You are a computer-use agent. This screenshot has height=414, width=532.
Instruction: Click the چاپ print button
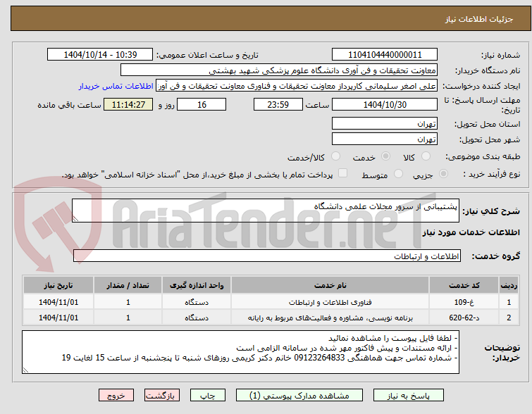pos(208,396)
